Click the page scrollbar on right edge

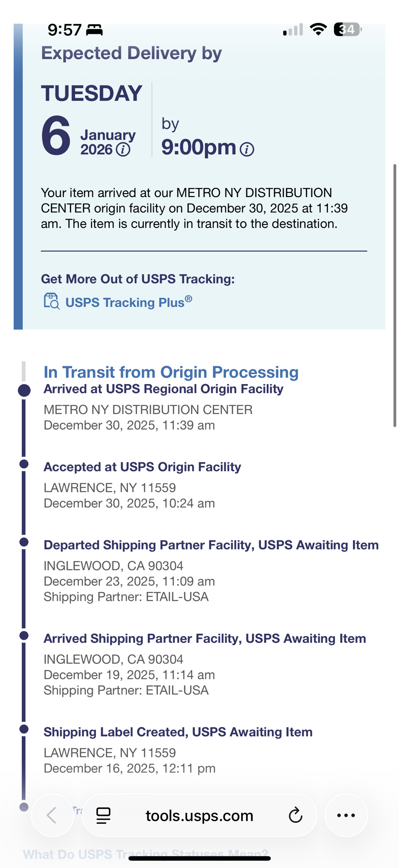[x=394, y=295]
